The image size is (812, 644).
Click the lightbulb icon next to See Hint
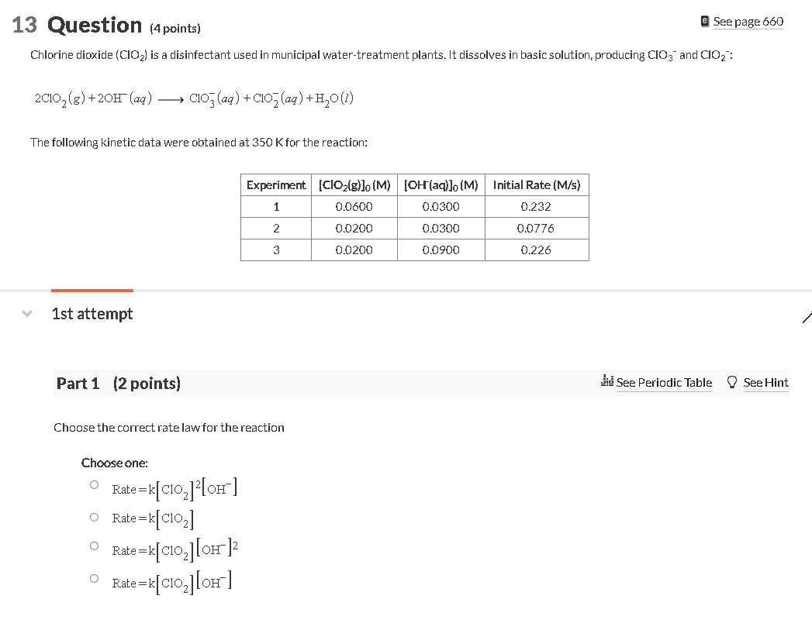coord(730,382)
